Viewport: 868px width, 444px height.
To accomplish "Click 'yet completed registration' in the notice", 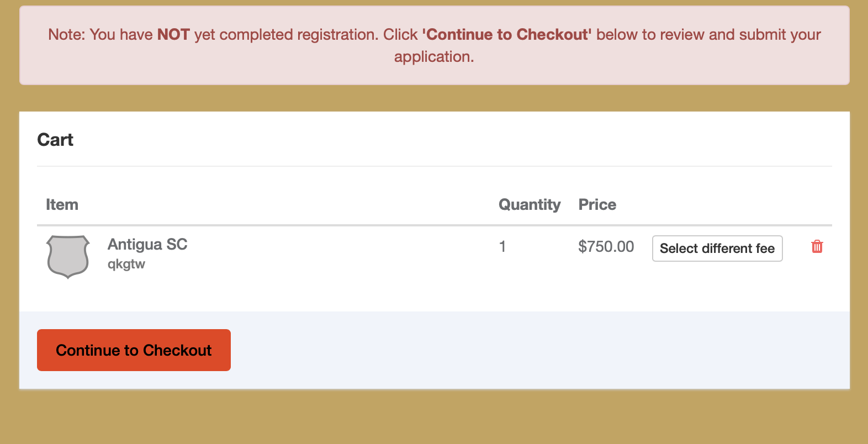I will click(x=286, y=34).
